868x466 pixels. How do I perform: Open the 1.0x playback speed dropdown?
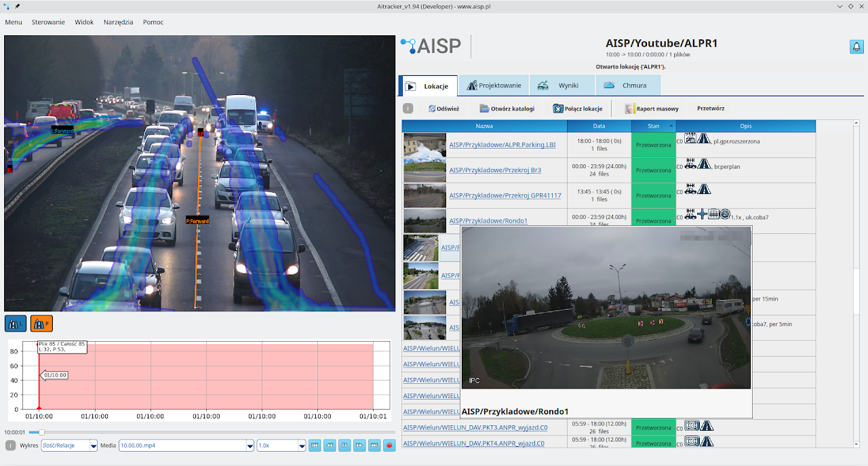(281, 446)
